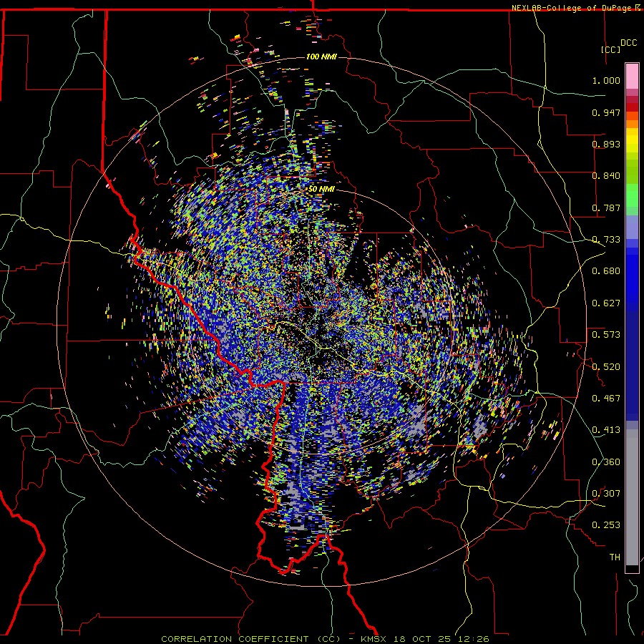Click the KMSX station identifier in footer

[x=374, y=639]
